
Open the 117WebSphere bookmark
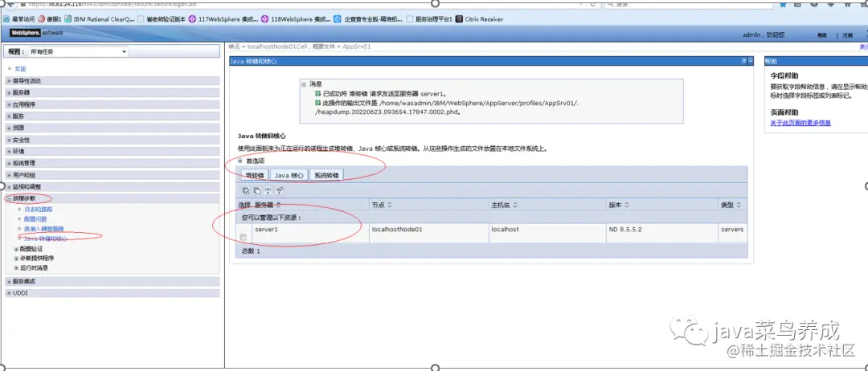(223, 18)
